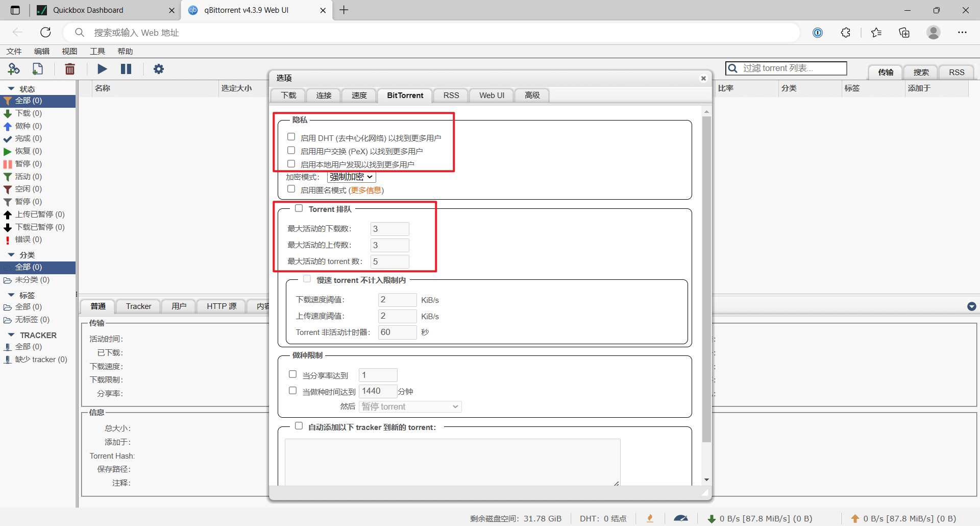The image size is (980, 526).
Task: Enable anonymous mode checkbox
Action: [291, 189]
